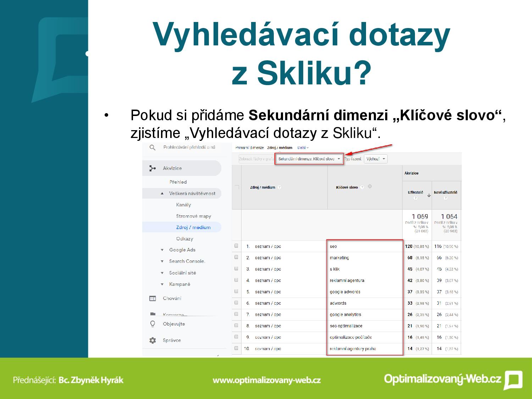Click keyword 'seo optimalizace' in the table
The image size is (532, 399).
click(346, 326)
